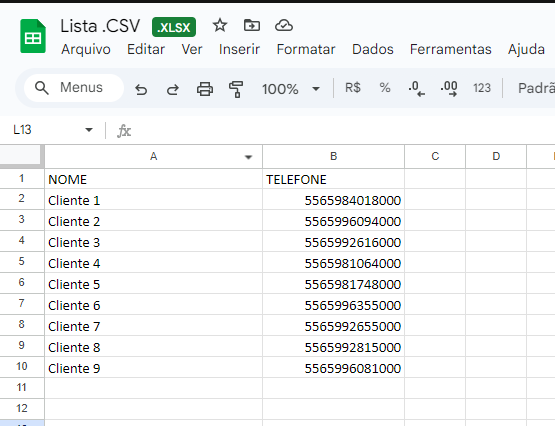Apply R$ currency format
Screen dimensions: 555x426
pyautogui.click(x=353, y=87)
